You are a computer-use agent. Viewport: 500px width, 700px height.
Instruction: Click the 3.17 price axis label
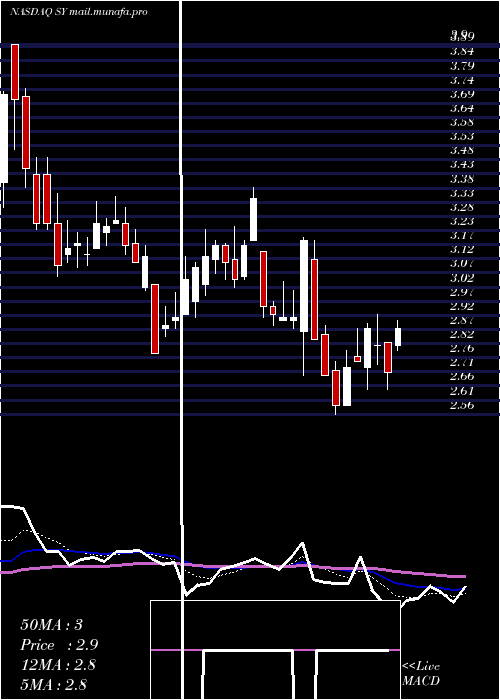(x=462, y=235)
